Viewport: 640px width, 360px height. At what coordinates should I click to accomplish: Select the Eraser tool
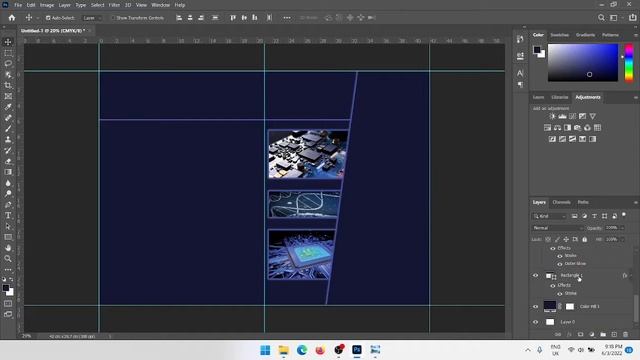coord(8,161)
